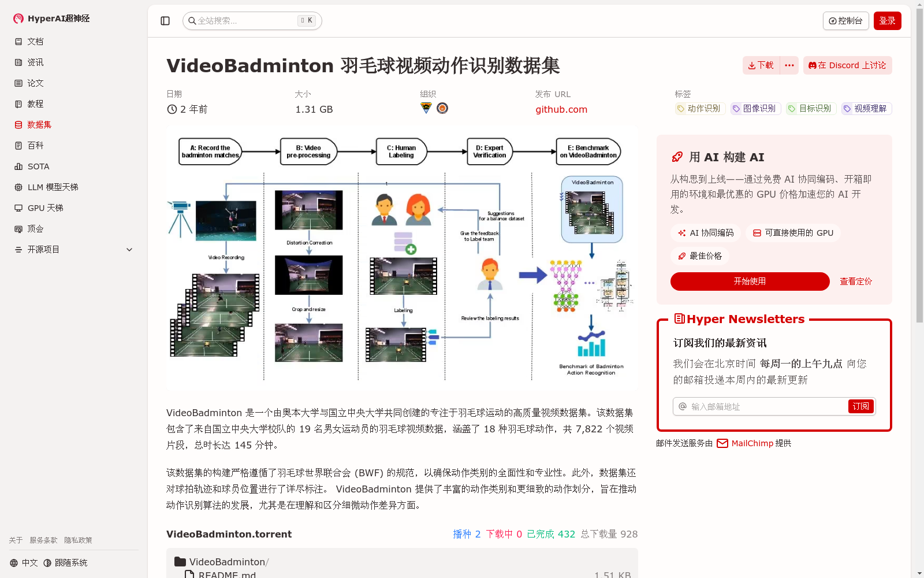Click the 下载中 0 downloading count

pyautogui.click(x=504, y=534)
